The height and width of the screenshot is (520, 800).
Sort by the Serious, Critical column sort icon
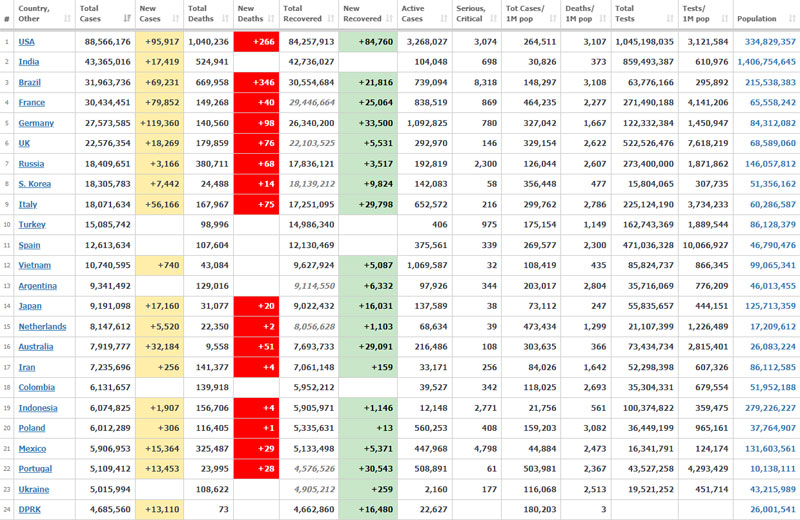pos(493,19)
